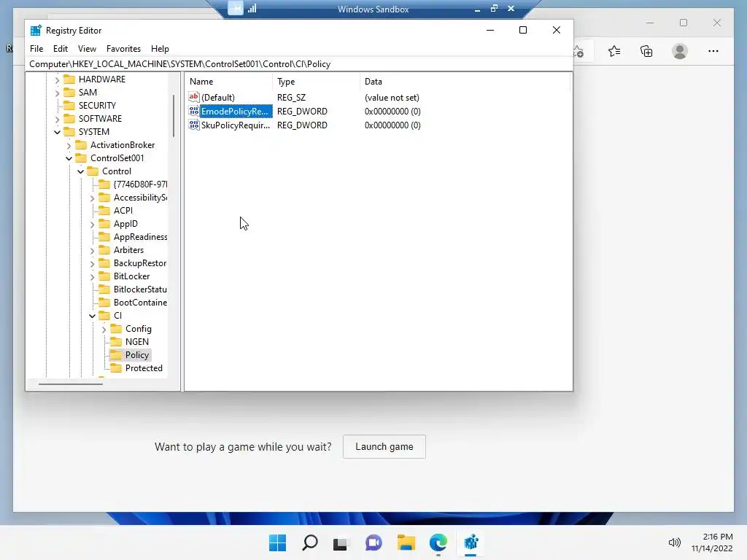Collapse the SYSTEM key
This screenshot has width=747, height=560.
coord(57,132)
